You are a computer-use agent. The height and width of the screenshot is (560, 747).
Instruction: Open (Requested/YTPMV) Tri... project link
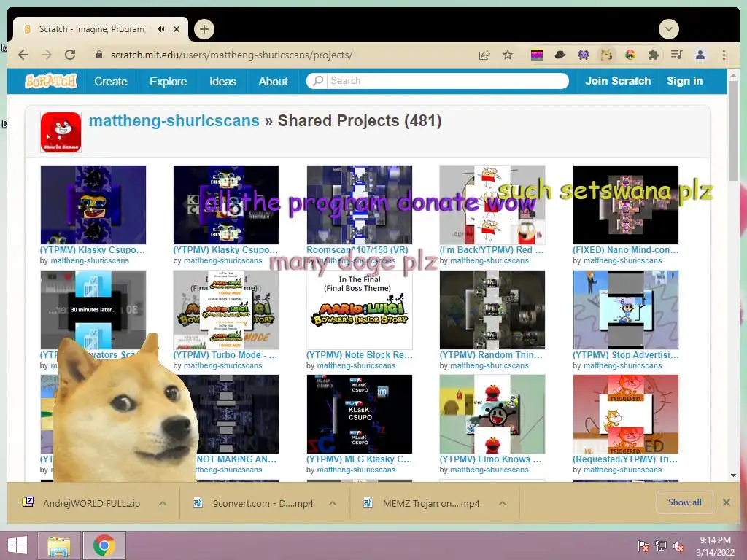625,459
